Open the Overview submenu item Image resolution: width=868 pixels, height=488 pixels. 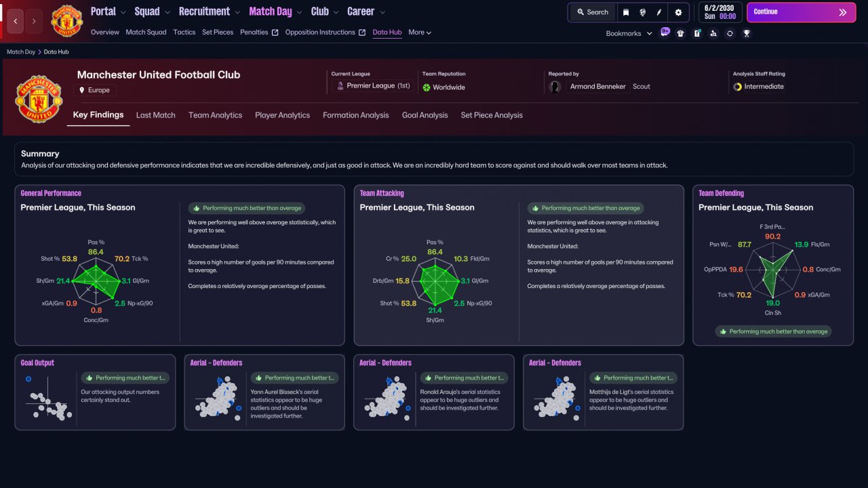click(104, 32)
